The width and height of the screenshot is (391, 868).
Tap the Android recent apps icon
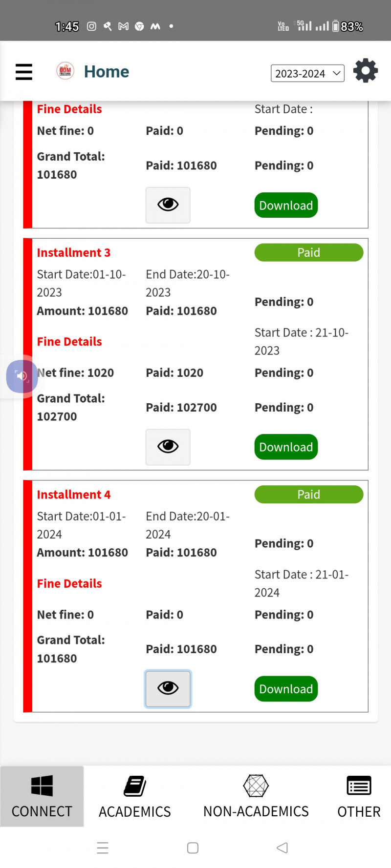pyautogui.click(x=103, y=847)
